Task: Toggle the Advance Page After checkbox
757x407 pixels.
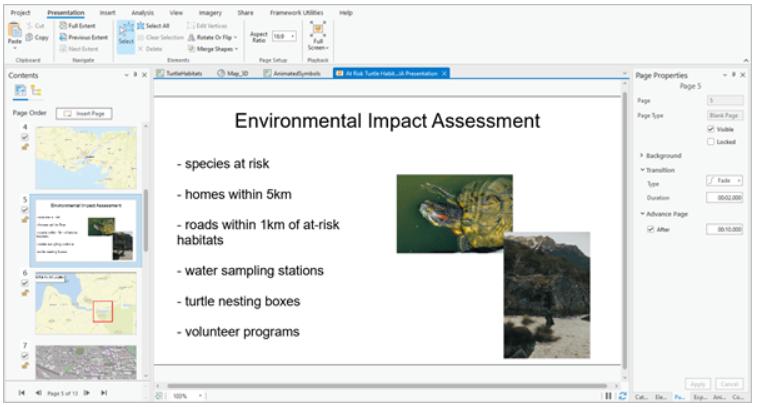Action: tap(650, 229)
